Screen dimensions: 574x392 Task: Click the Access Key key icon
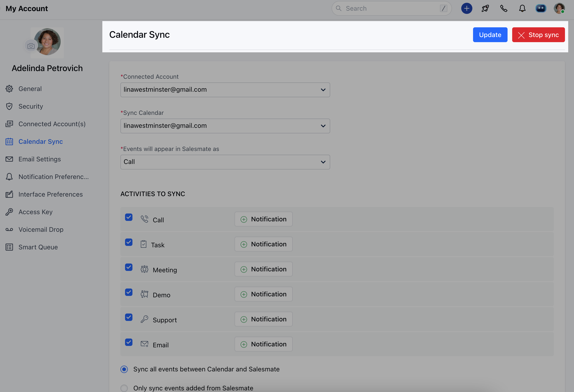pos(9,212)
